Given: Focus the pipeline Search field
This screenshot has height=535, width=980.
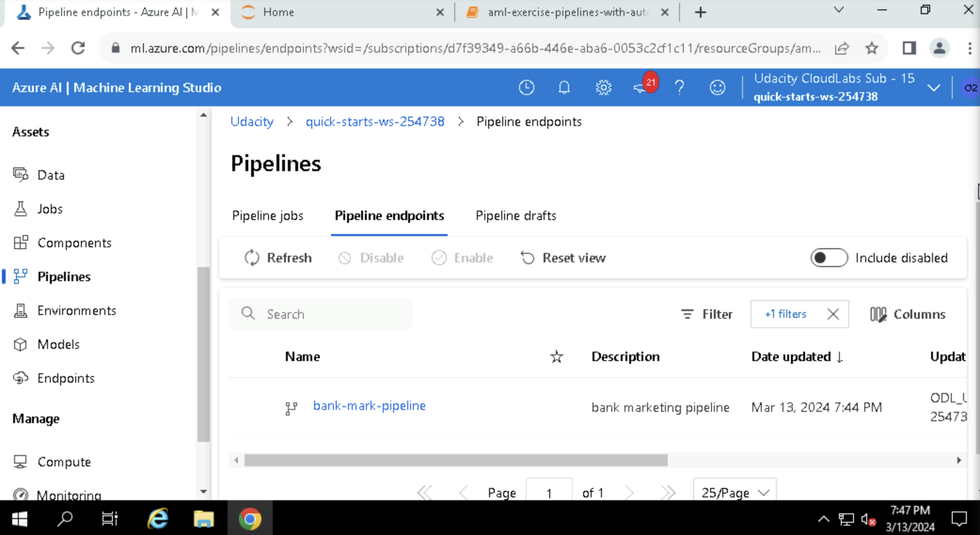Looking at the screenshot, I should (329, 314).
